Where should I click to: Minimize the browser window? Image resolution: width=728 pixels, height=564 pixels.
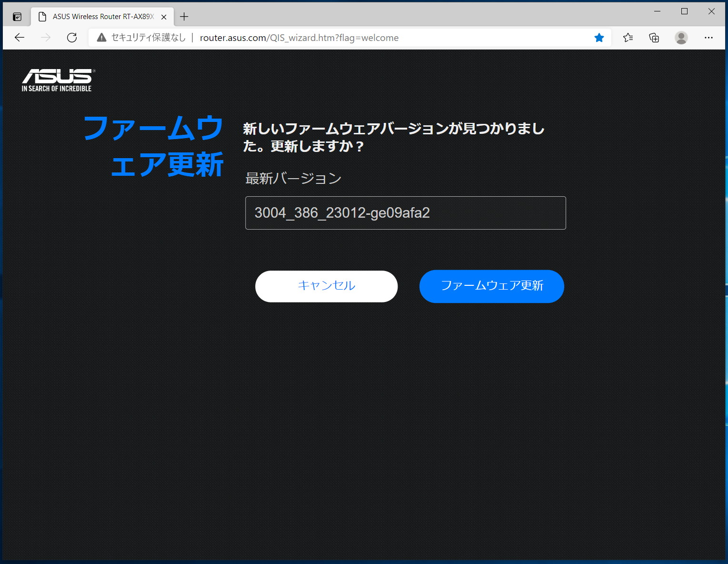658,11
